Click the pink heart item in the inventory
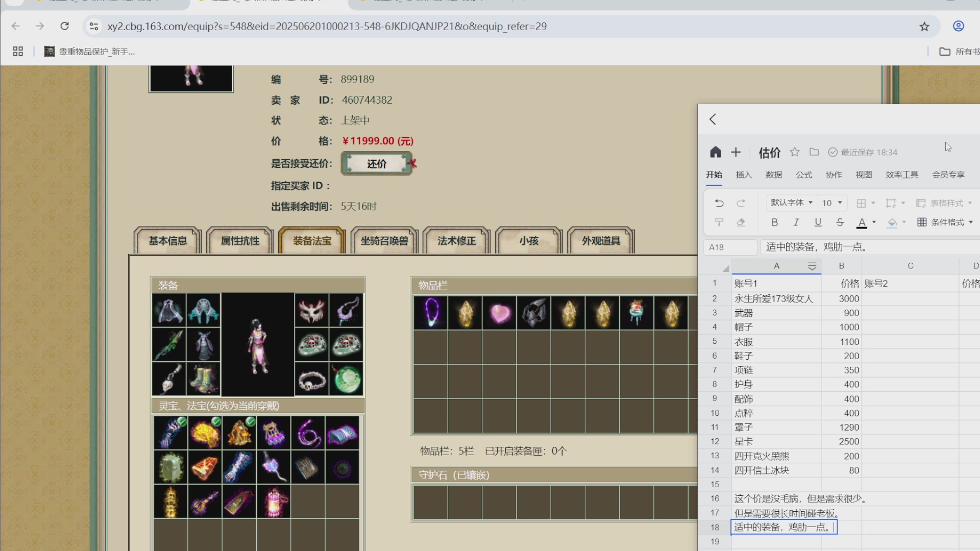Viewport: 980px width, 551px height. pos(500,313)
